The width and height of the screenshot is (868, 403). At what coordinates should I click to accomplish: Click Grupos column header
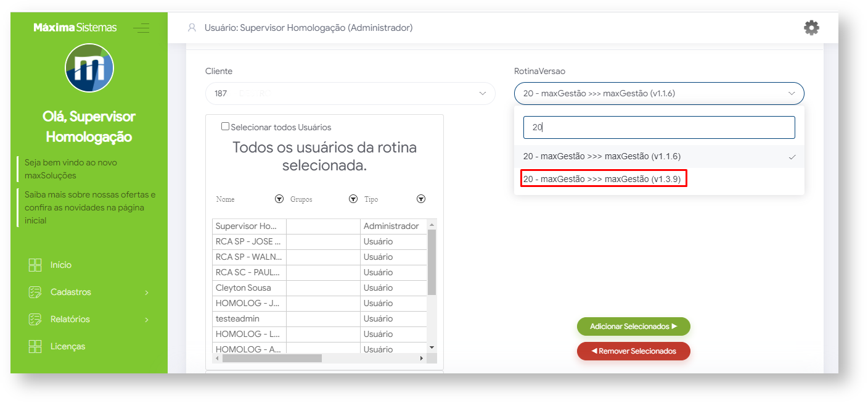click(301, 199)
